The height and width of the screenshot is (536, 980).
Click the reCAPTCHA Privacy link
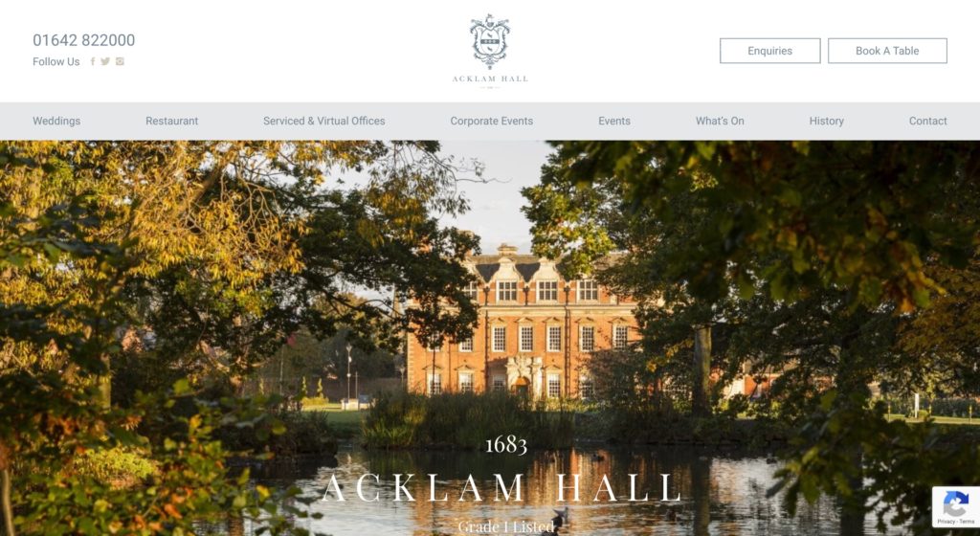pyautogui.click(x=946, y=522)
